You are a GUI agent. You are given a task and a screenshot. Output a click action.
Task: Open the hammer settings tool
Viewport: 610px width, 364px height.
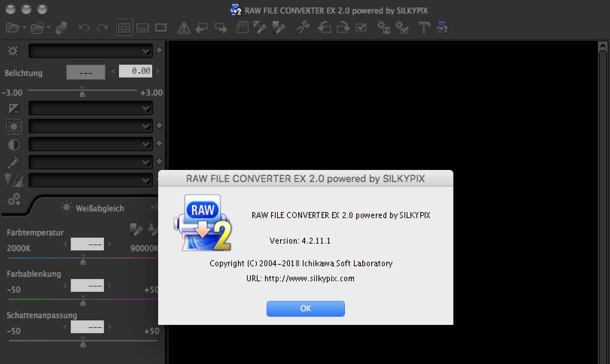click(x=424, y=28)
